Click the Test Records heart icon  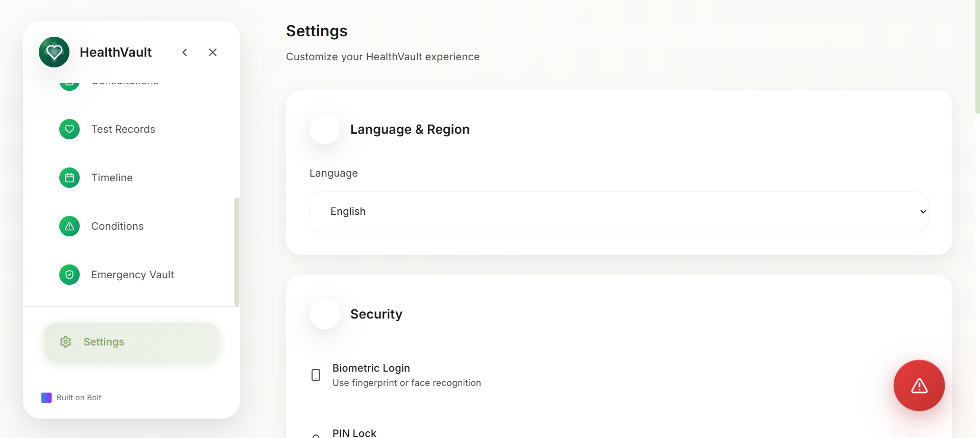[x=69, y=129]
